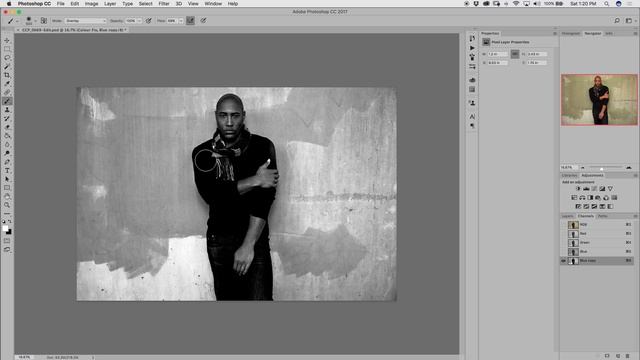The width and height of the screenshot is (640, 360).
Task: Select the Gradient tool
Action: point(7,136)
